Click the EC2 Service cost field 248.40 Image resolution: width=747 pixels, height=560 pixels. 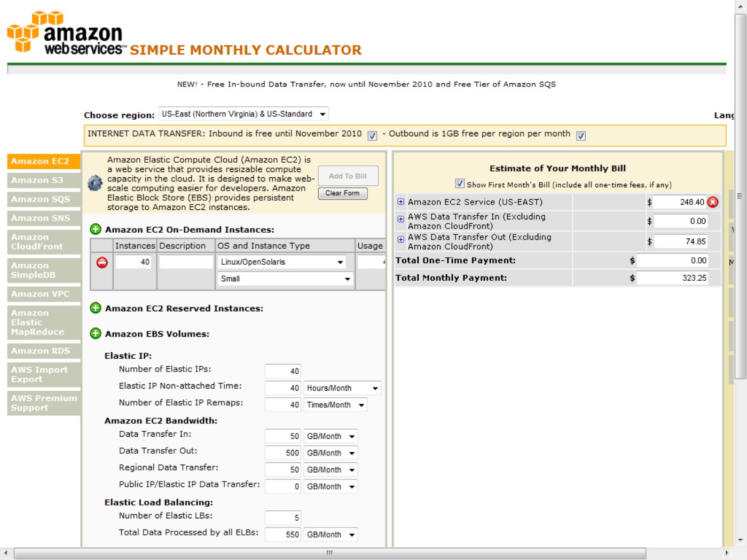click(x=680, y=202)
